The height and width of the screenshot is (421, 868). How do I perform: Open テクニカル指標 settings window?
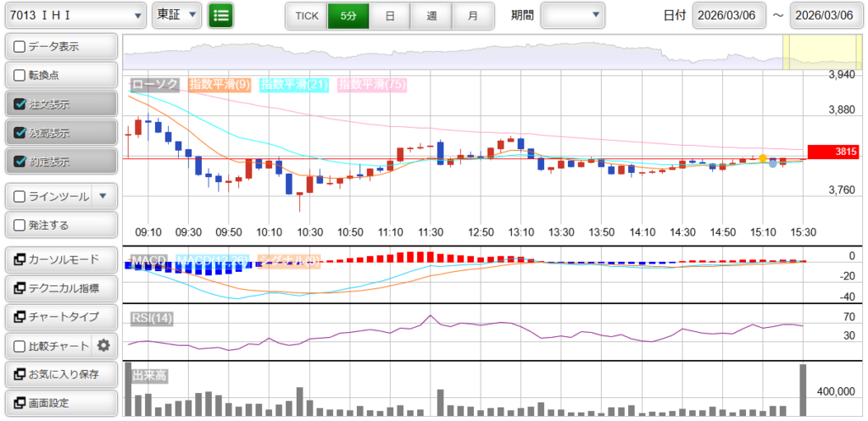(x=60, y=288)
